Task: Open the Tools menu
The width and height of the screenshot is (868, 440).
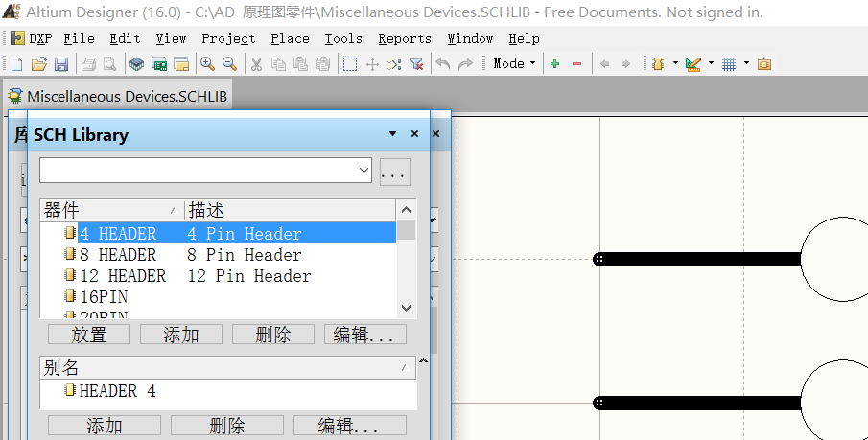Action: [343, 38]
